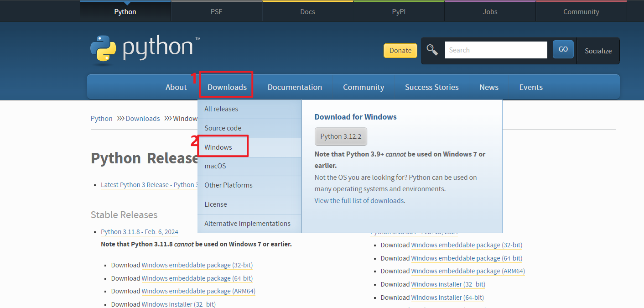Open the News navigation menu

pyautogui.click(x=489, y=87)
